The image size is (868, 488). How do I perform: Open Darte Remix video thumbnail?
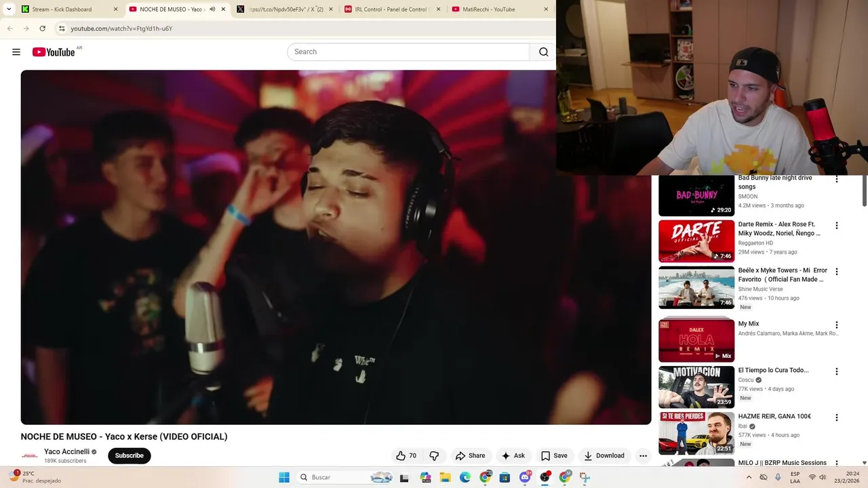pos(696,241)
